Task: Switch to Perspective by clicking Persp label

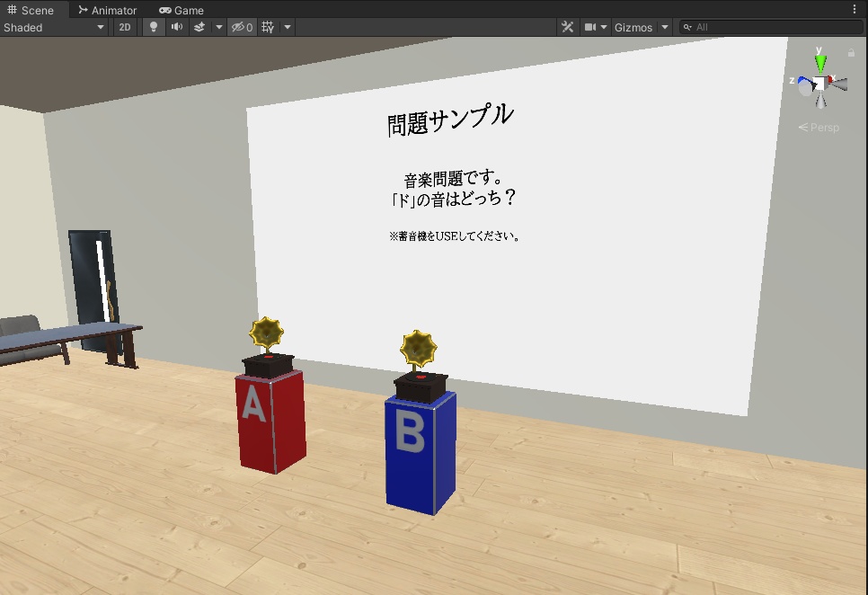Action: [x=818, y=127]
